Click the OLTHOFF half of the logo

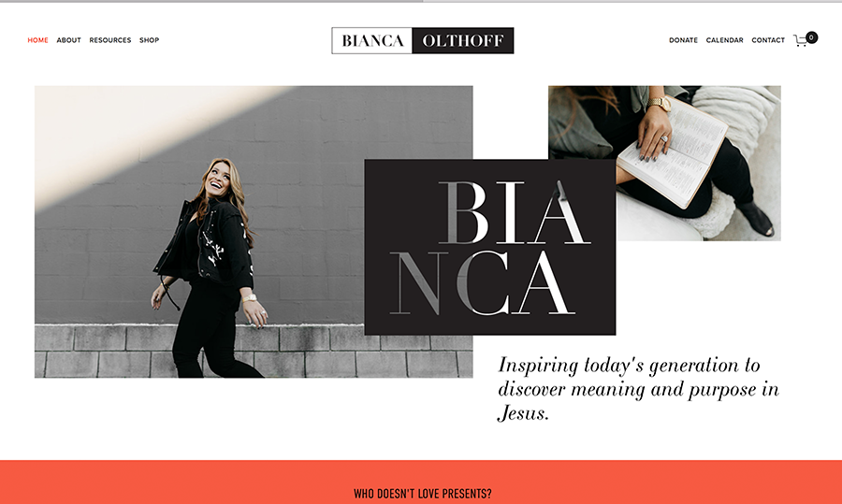[x=463, y=40]
